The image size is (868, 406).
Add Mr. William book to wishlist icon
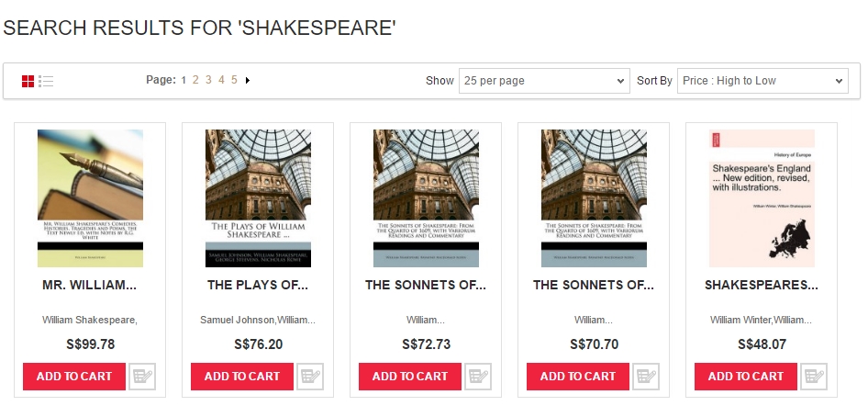pos(142,377)
